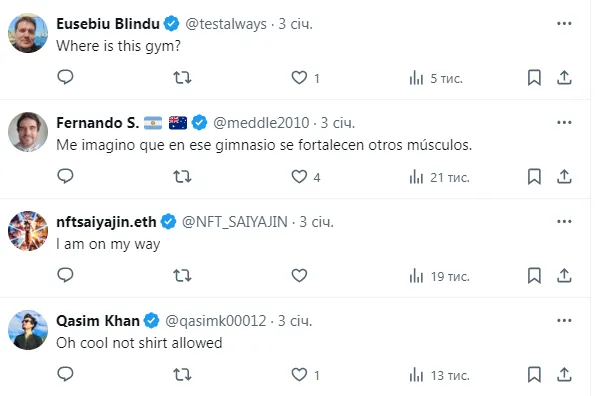Bookmark the nftsaiyajin.eth tweet
This screenshot has width=603, height=396.
pyautogui.click(x=534, y=276)
